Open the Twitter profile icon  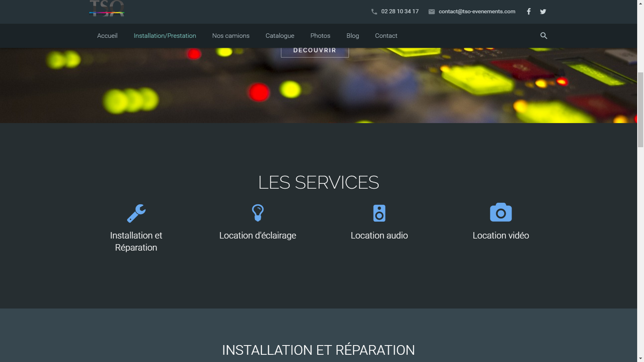tap(543, 12)
